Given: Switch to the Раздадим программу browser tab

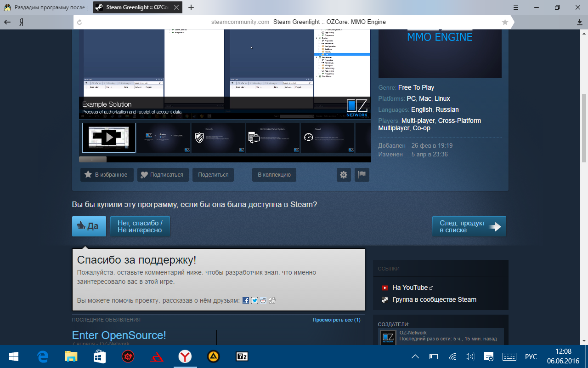Looking at the screenshot, I should (x=46, y=7).
